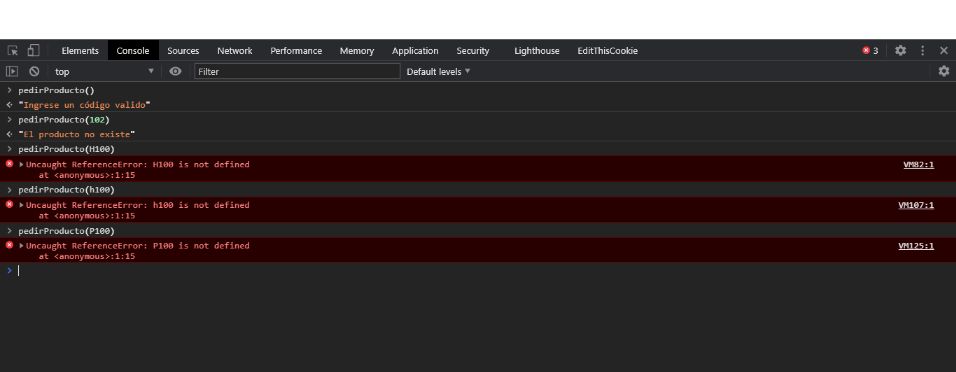Click the red error count badge showing 3

click(870, 51)
